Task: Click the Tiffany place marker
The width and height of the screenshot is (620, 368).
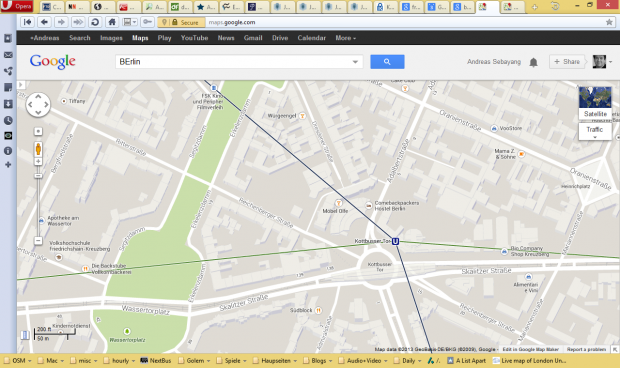Action: [x=64, y=101]
